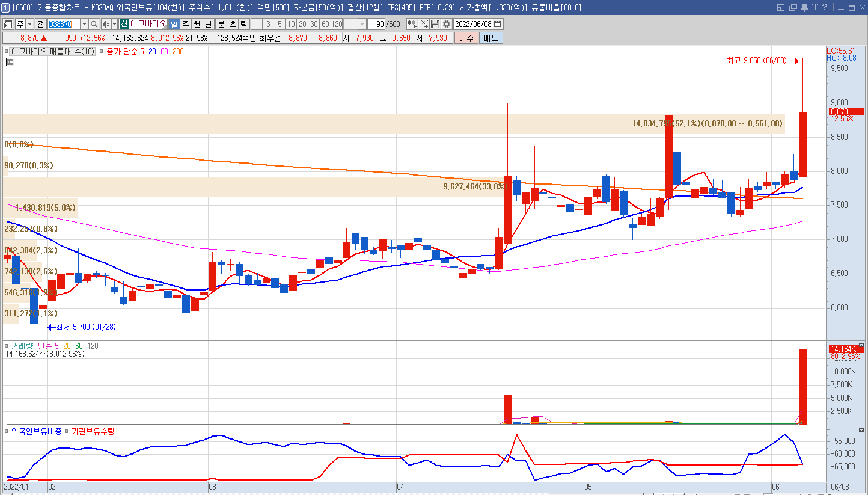Click the 200 moving average legend number
The width and height of the screenshot is (868, 495).
coord(178,52)
